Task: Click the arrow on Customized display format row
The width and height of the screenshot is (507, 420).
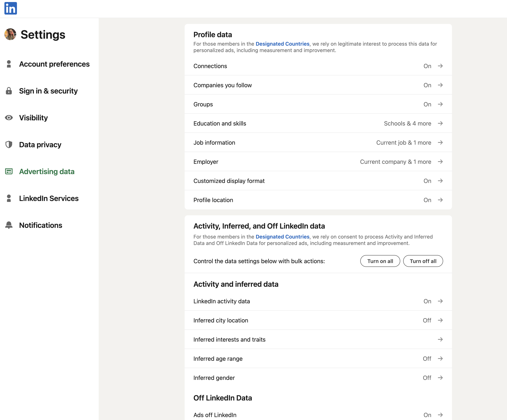Action: (440, 181)
